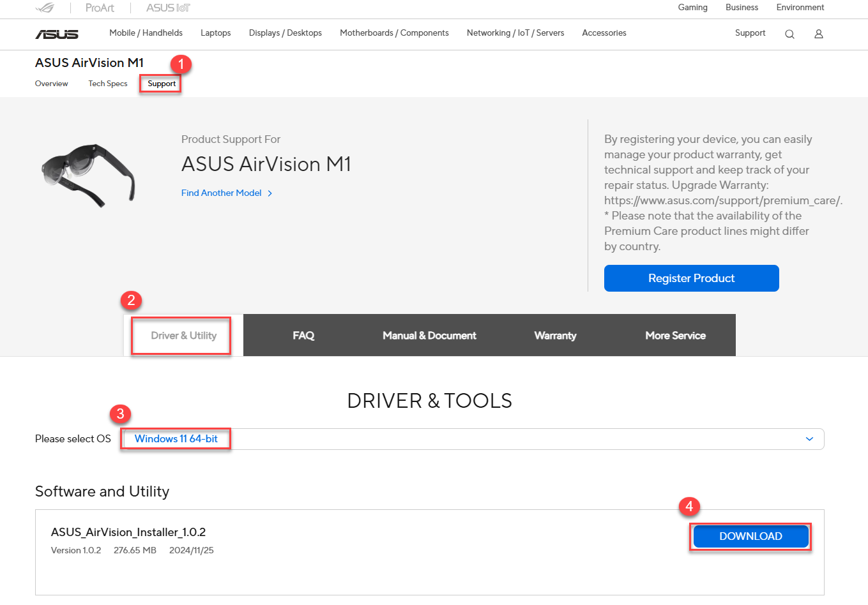Click Support in main navigation

[750, 33]
